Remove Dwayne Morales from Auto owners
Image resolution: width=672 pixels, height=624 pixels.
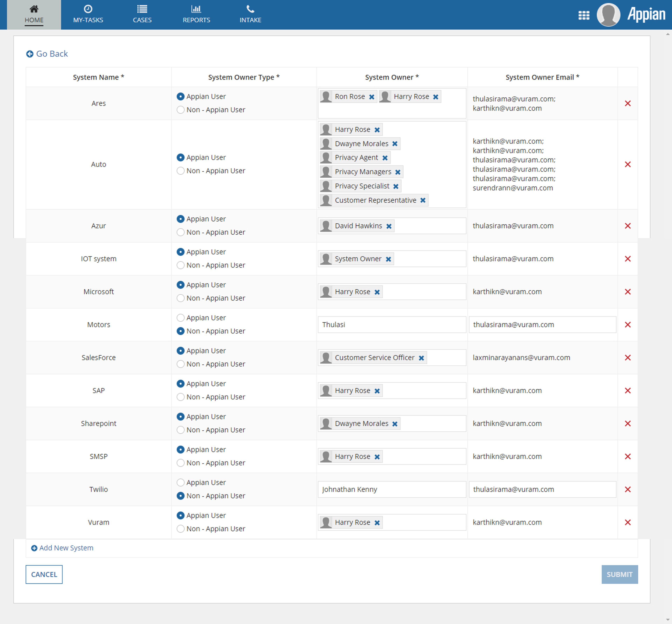395,144
